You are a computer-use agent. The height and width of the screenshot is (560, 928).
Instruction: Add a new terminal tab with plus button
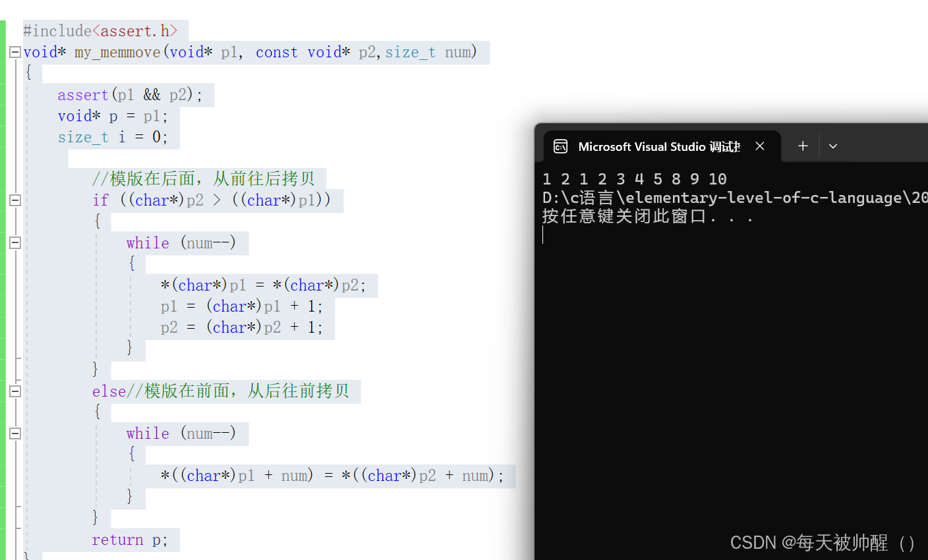pos(803,146)
